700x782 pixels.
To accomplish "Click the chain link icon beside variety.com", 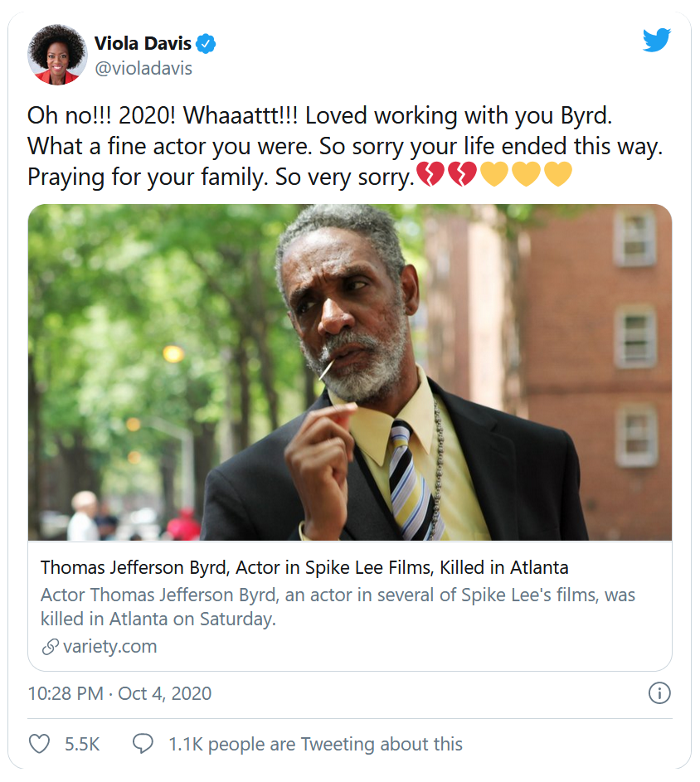I will [x=50, y=647].
